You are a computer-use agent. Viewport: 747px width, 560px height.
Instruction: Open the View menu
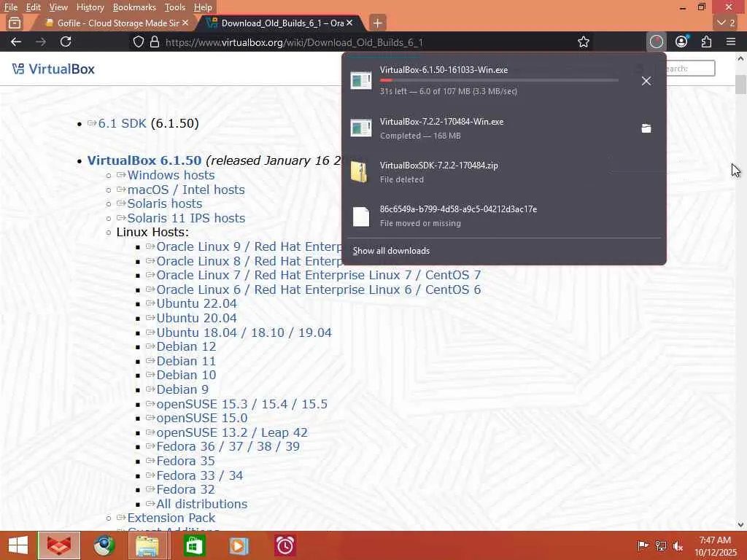pyautogui.click(x=58, y=7)
